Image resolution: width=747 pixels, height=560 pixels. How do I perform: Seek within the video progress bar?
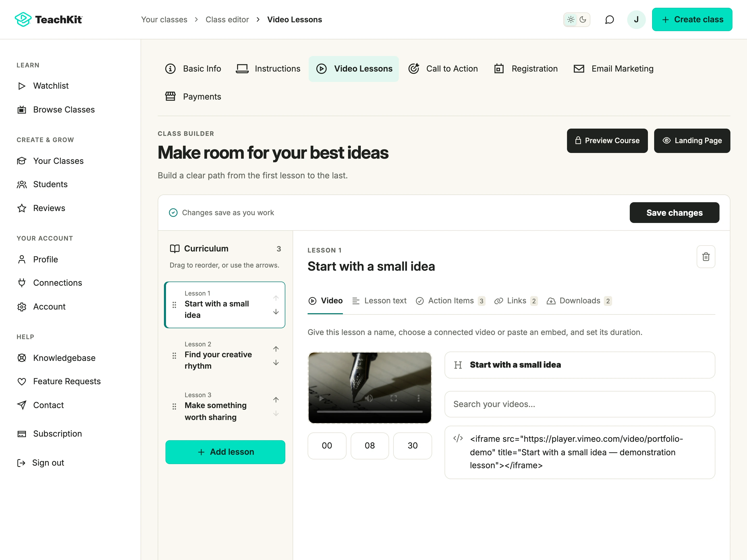point(369,412)
